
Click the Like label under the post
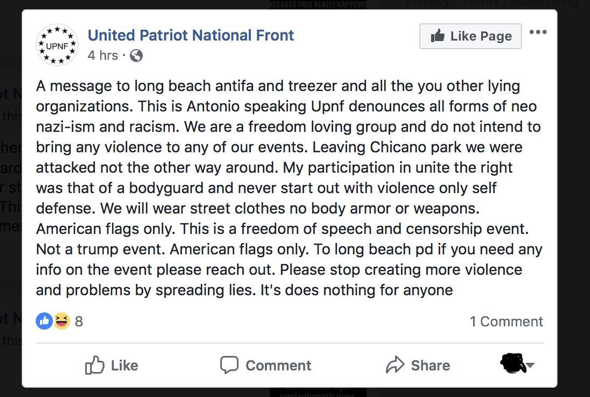(x=125, y=365)
